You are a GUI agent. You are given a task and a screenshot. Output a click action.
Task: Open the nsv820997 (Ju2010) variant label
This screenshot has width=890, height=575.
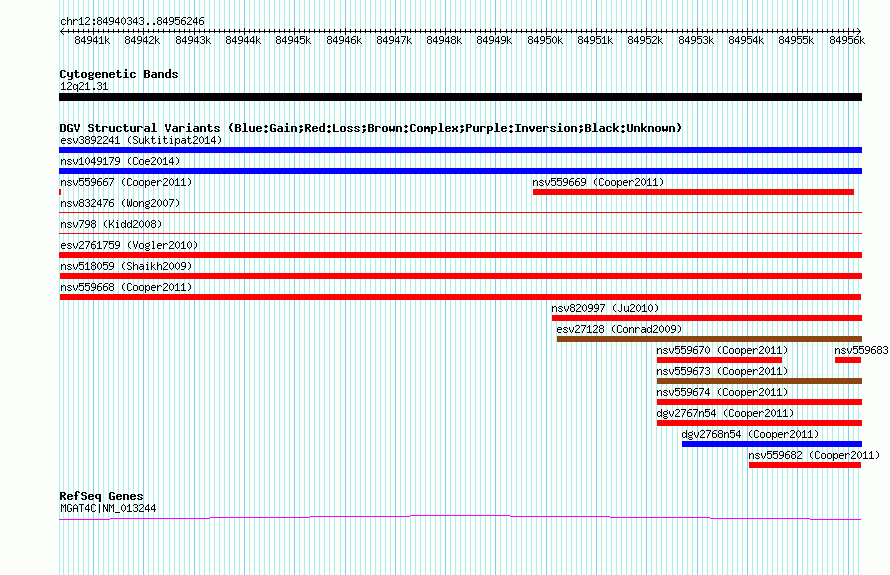(x=605, y=308)
